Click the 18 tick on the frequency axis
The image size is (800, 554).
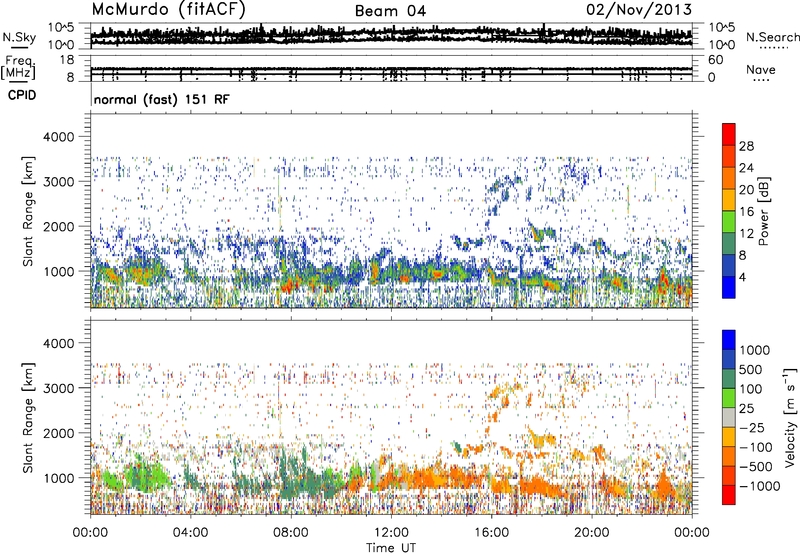67,60
